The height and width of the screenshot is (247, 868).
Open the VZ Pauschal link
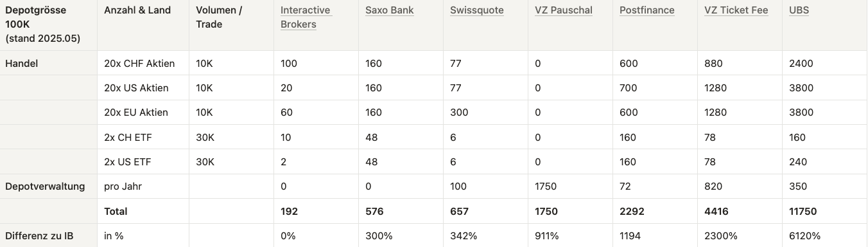click(564, 10)
